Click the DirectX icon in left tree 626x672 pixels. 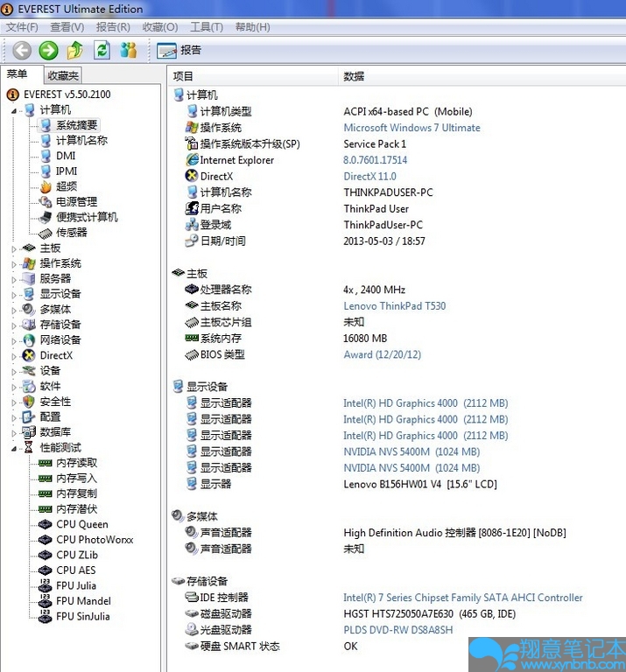tap(29, 355)
